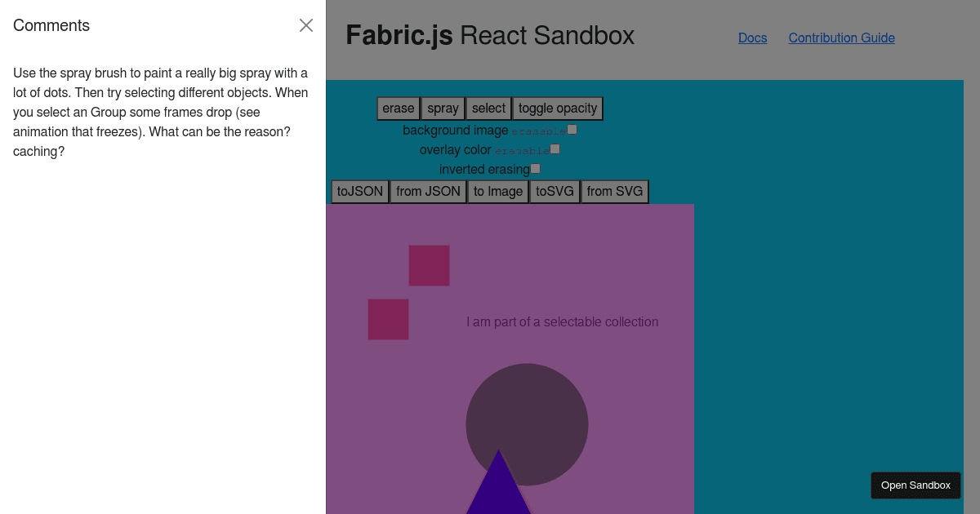Select the purple circle on the canvas

[527, 424]
